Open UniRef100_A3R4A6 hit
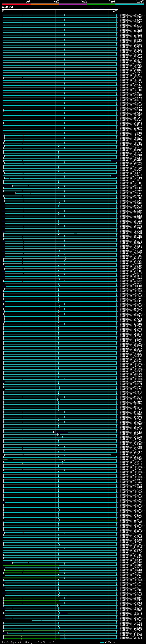The width and height of the screenshot is (146, 644). pos(131,133)
